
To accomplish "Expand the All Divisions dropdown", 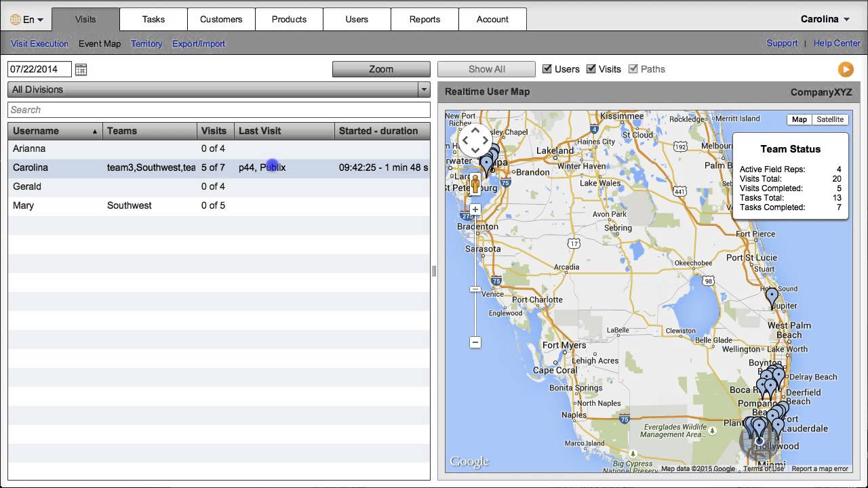I will [424, 89].
